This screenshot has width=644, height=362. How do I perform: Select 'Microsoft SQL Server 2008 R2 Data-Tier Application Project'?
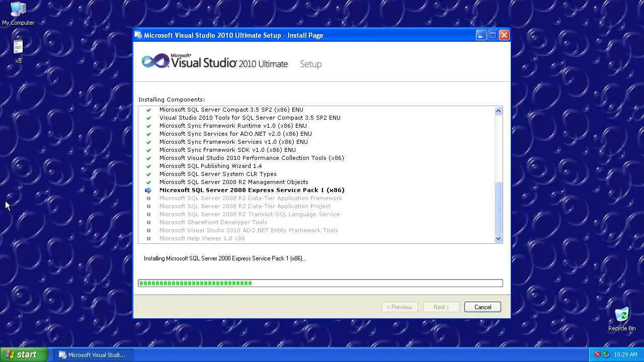[245, 206]
